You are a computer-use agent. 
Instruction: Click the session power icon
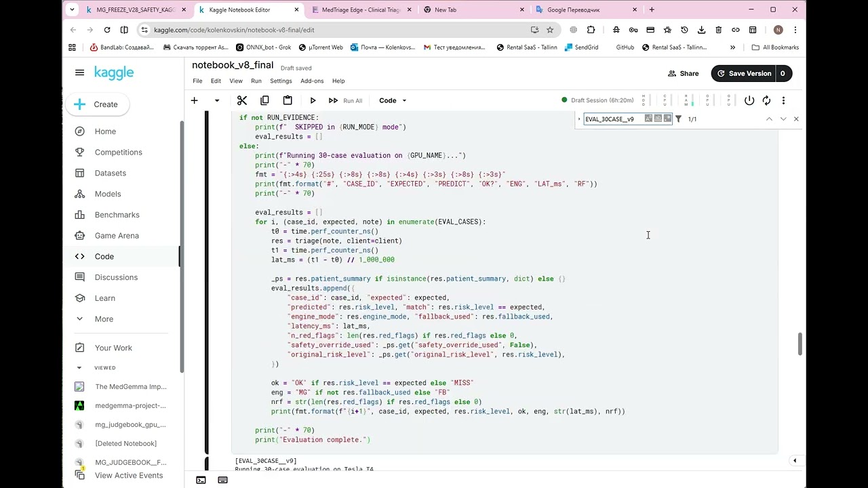point(749,100)
